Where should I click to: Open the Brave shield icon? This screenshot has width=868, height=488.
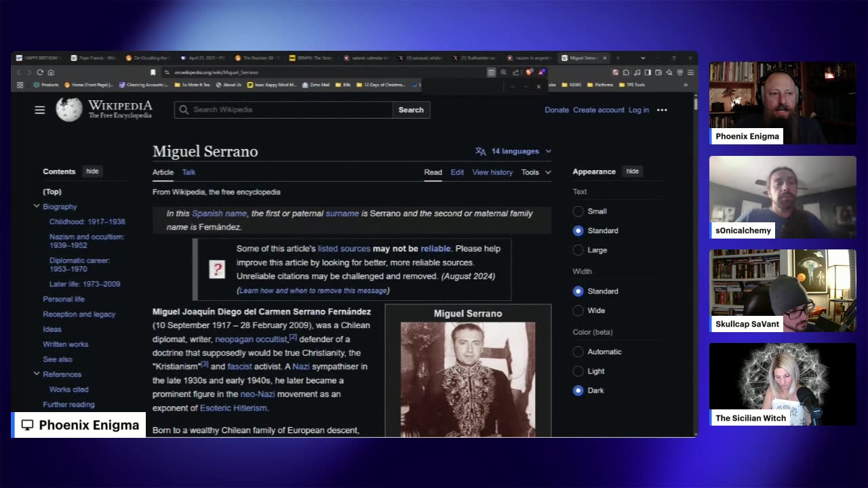tap(528, 72)
